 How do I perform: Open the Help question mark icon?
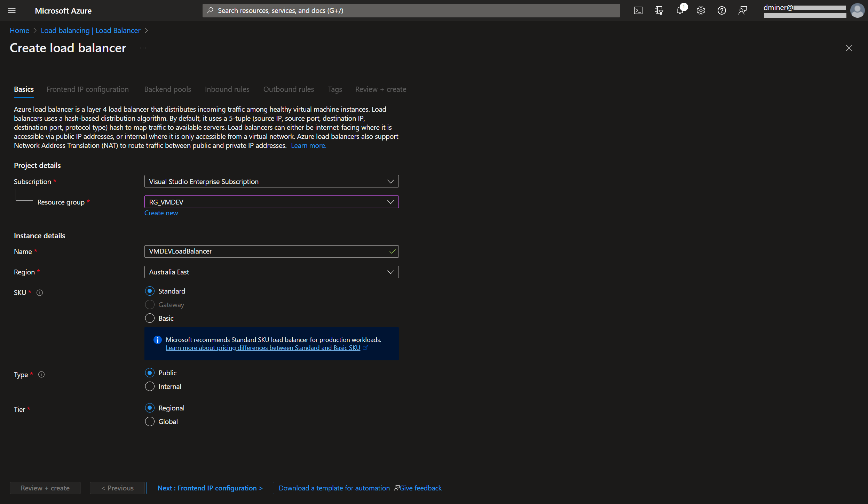coord(721,10)
